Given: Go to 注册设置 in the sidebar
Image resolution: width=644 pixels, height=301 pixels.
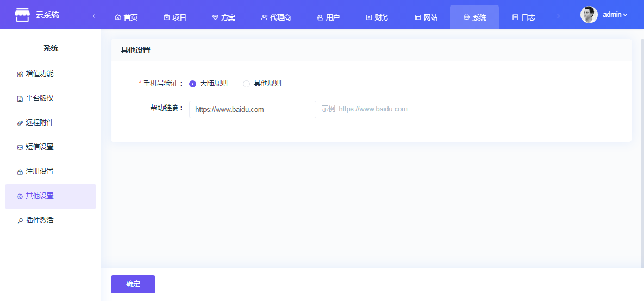Looking at the screenshot, I should pyautogui.click(x=51, y=172).
